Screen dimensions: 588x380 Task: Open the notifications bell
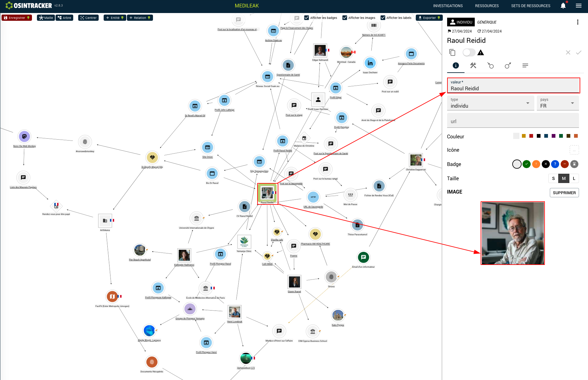point(563,6)
